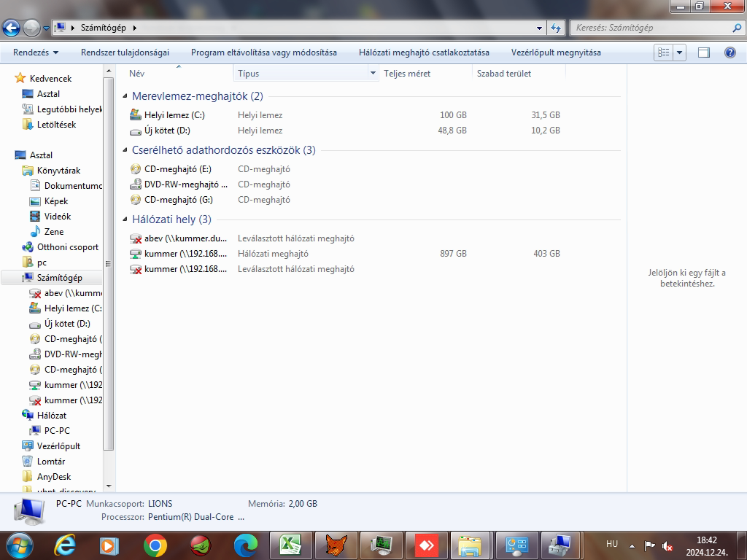Toggle the preview pane button
Image resolution: width=747 pixels, height=560 pixels.
[704, 52]
